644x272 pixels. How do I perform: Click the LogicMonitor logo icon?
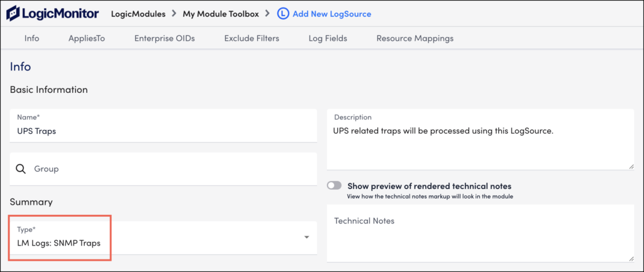(14, 14)
